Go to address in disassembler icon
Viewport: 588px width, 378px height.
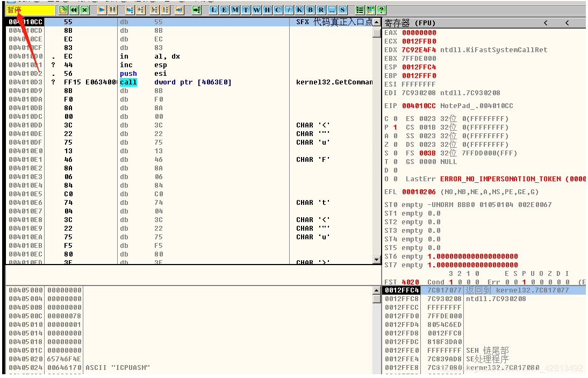pyautogui.click(x=197, y=10)
